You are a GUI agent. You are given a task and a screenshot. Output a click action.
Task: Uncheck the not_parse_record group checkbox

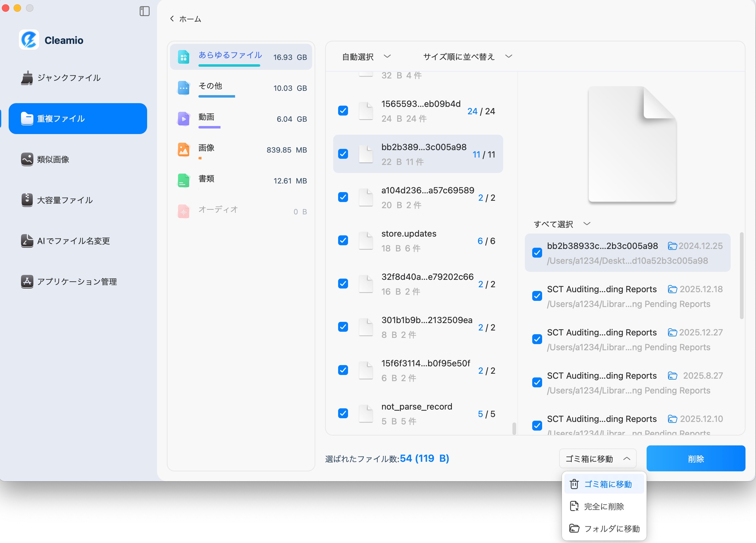click(x=343, y=413)
